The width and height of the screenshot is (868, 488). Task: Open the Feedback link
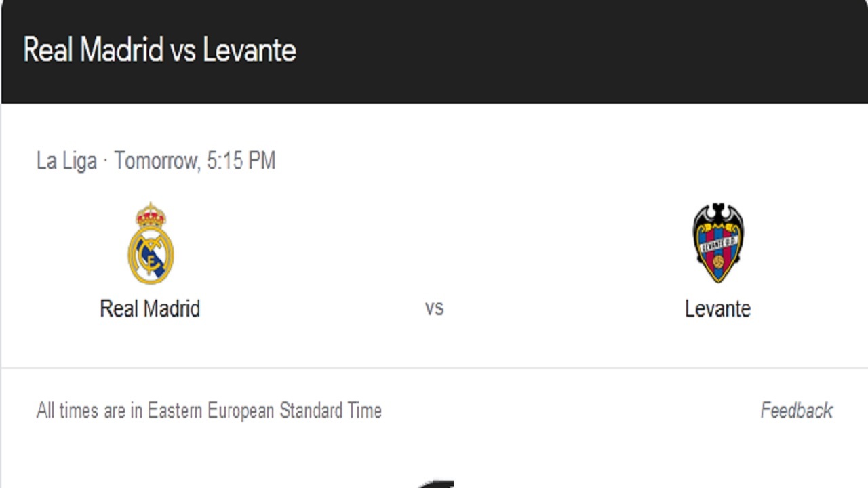[x=797, y=410]
